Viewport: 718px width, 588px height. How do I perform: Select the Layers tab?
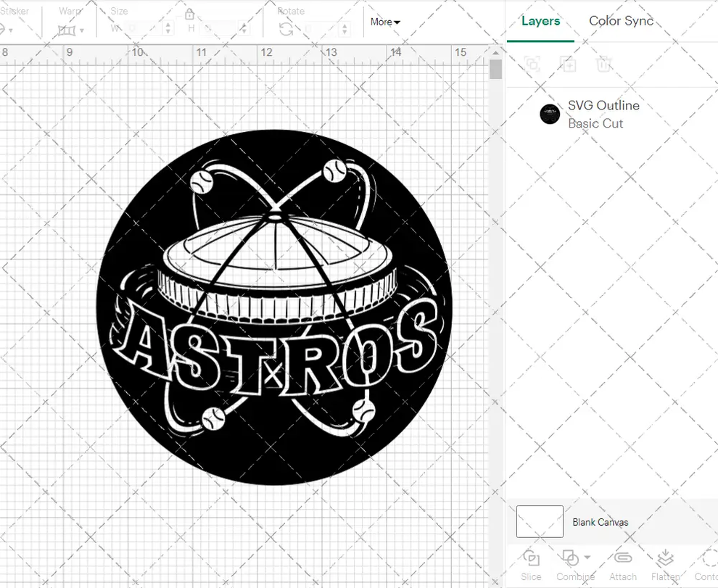tap(540, 21)
